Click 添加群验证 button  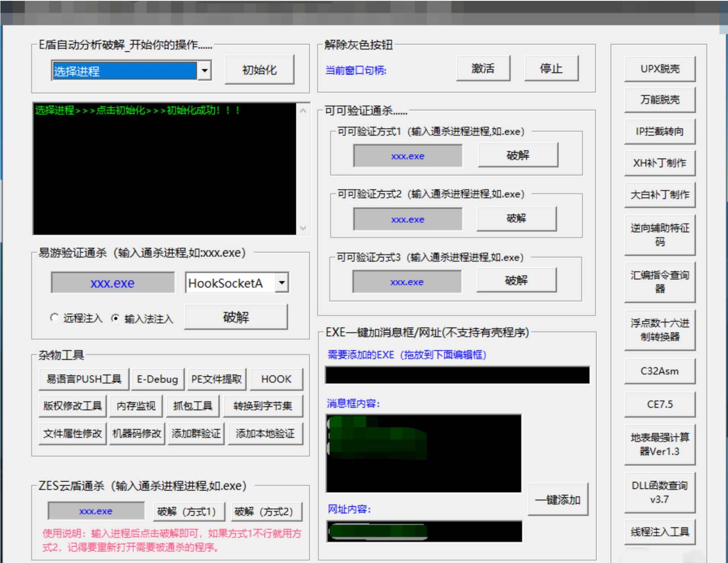(x=196, y=434)
